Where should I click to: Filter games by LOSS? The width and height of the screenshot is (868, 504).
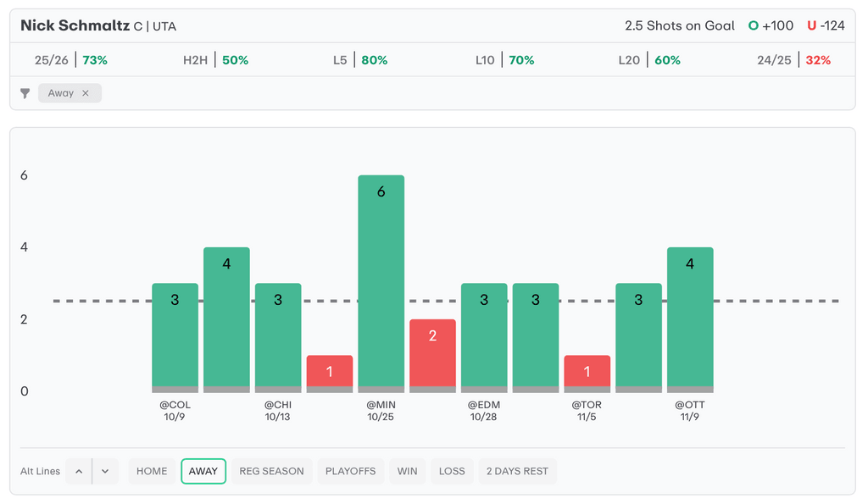click(452, 472)
